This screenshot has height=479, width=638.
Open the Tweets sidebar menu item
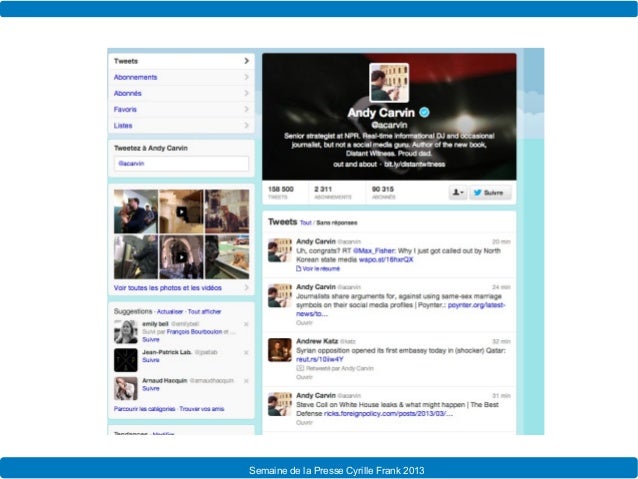pyautogui.click(x=181, y=61)
